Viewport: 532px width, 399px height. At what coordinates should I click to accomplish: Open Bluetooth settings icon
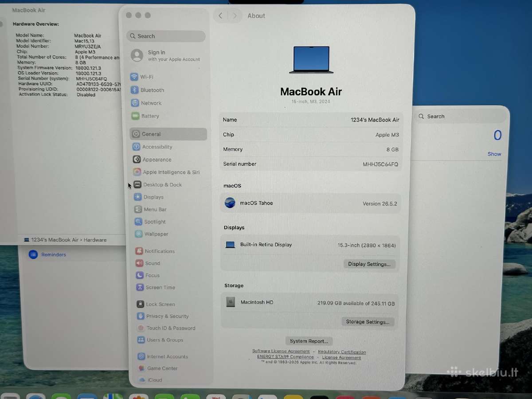134,90
